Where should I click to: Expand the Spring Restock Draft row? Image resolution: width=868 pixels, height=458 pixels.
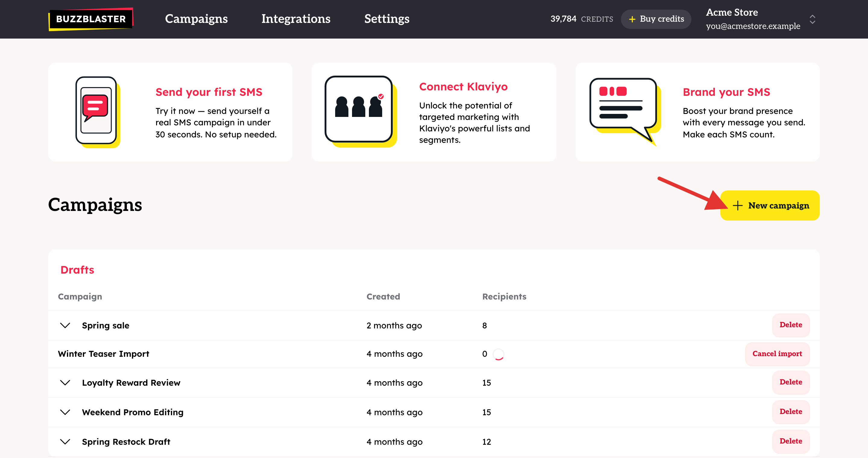tap(65, 441)
